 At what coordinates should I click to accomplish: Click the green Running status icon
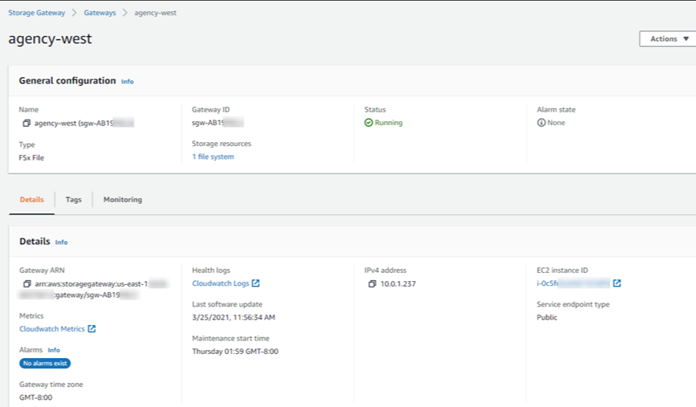coord(369,123)
